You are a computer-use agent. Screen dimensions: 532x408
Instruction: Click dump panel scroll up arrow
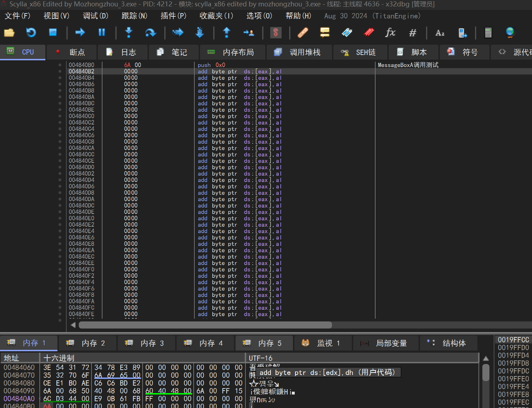coord(486,358)
